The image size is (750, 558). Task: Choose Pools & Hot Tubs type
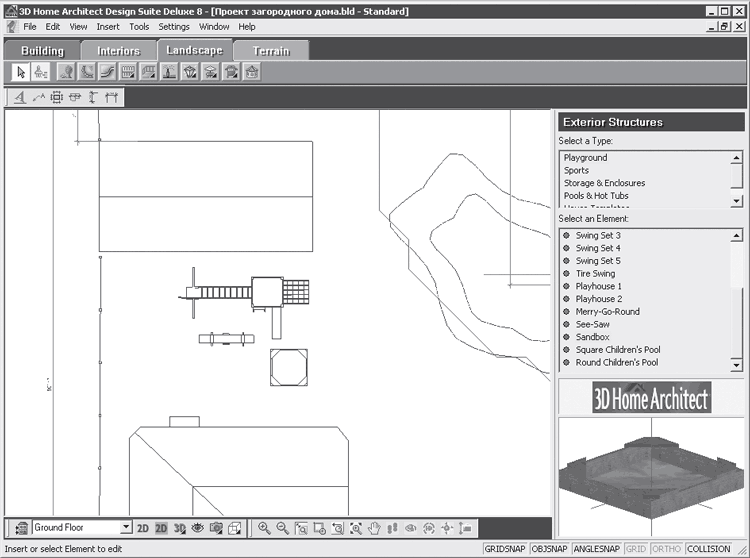click(596, 196)
